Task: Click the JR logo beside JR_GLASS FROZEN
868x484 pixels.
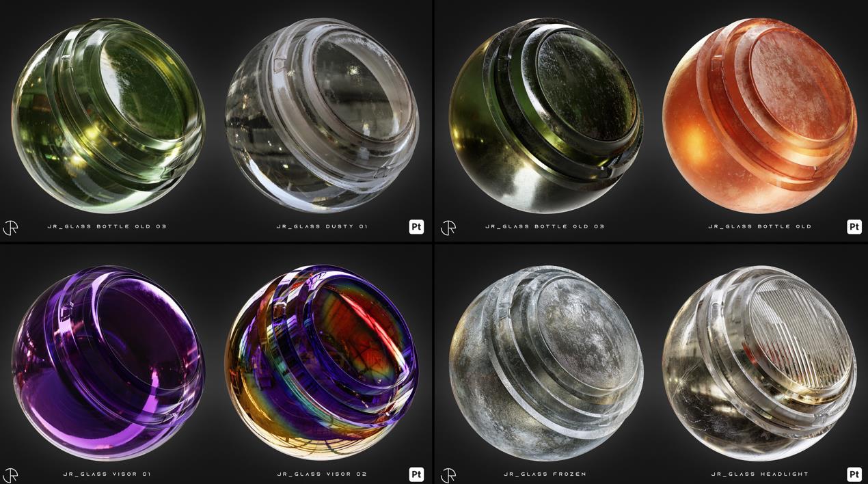Action: [448, 475]
